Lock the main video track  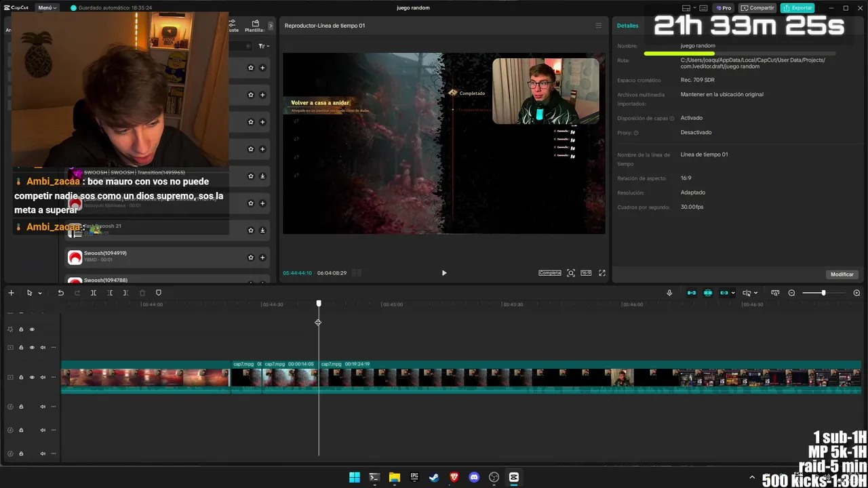click(21, 378)
